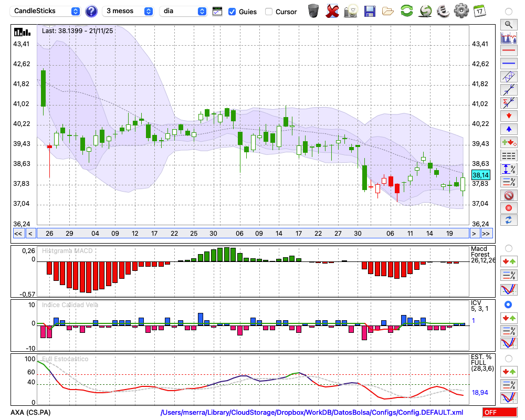
Task: Toggle the red OFF button
Action: pos(500,412)
